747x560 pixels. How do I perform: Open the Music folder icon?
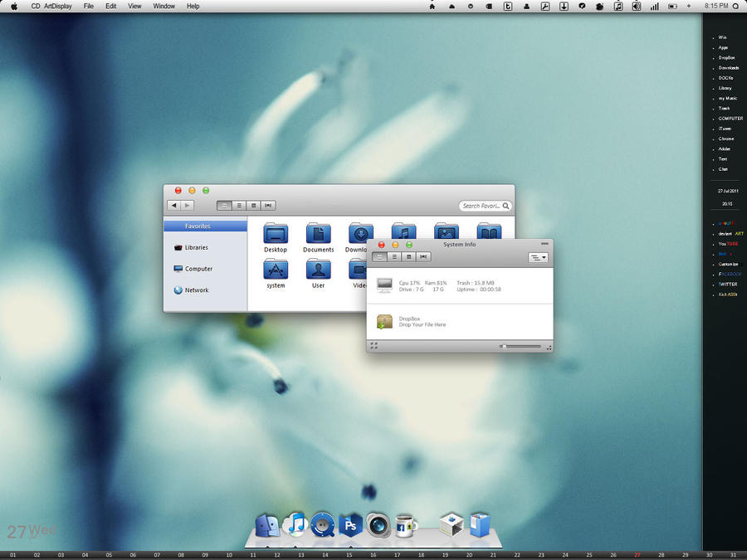click(x=403, y=231)
